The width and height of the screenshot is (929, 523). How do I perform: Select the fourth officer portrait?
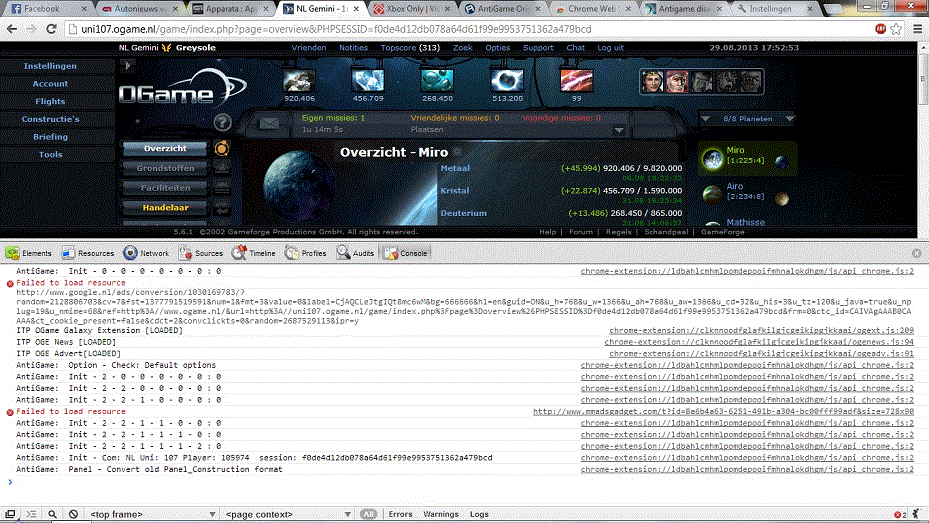coord(726,82)
